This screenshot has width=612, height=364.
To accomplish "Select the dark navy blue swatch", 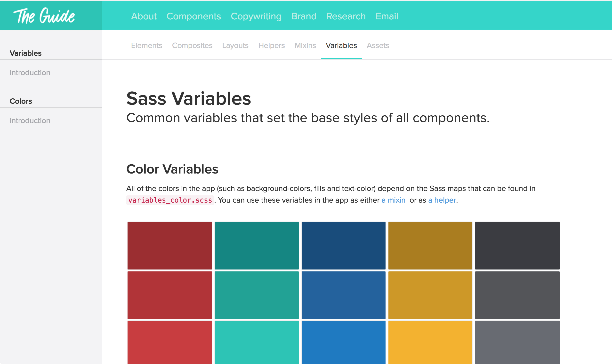I will 343,245.
